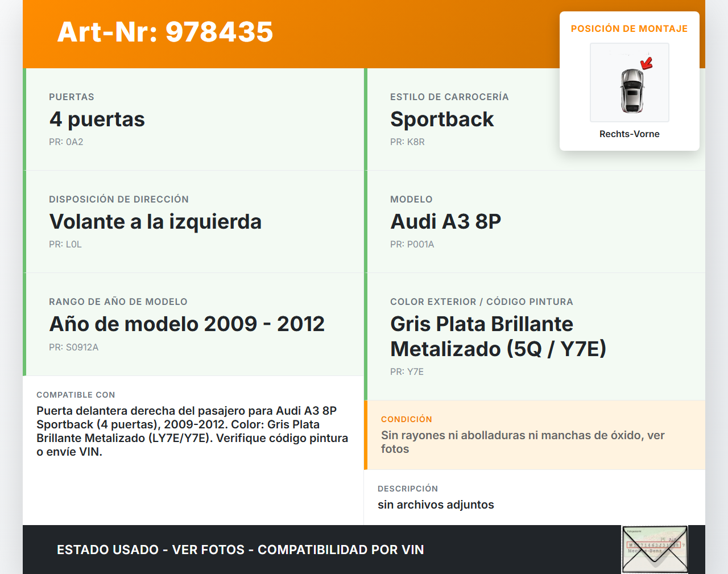Select the "Volante a la izquierda" value
728x574 pixels.
155,222
